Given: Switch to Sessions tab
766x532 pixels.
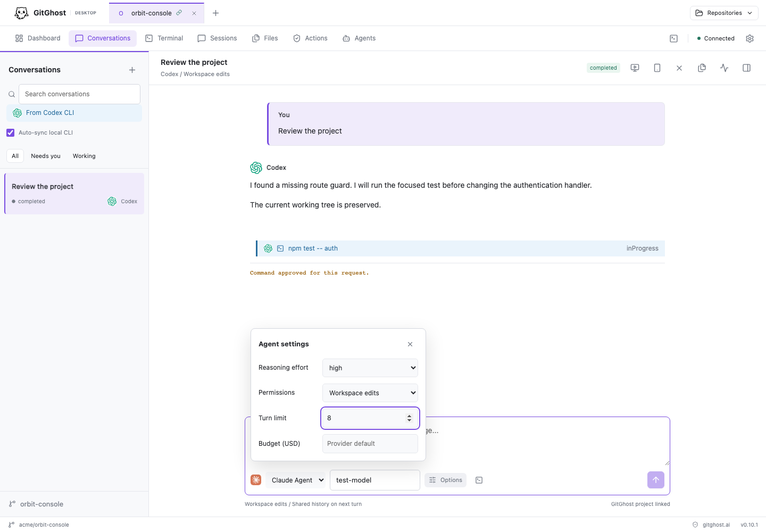Looking at the screenshot, I should pos(217,38).
